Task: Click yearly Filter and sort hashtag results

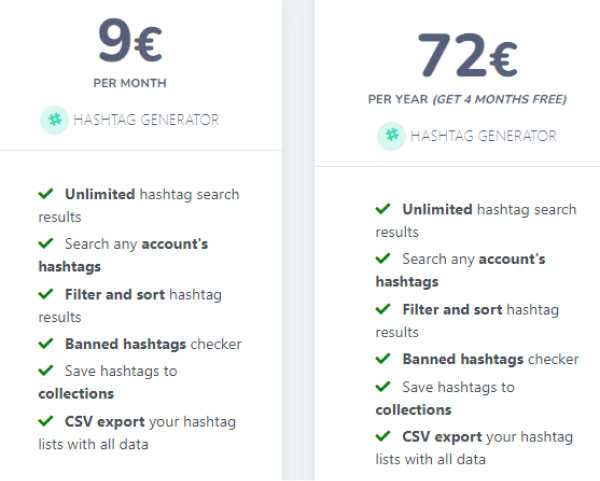Action: coord(467,321)
